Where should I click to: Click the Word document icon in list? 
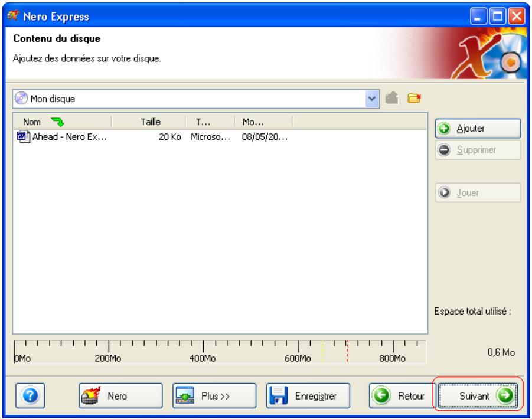(x=23, y=137)
